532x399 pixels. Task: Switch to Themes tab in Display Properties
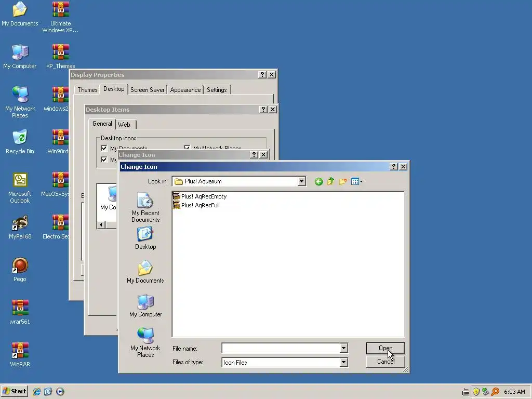tap(87, 90)
